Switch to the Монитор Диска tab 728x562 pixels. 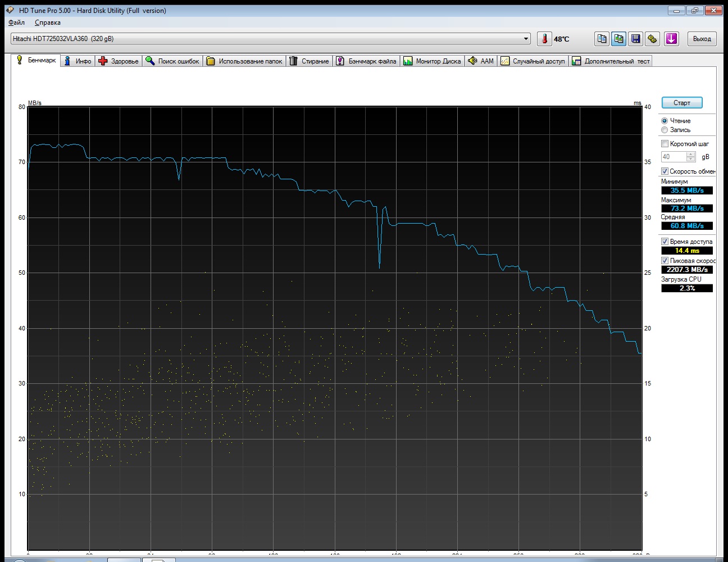(x=432, y=61)
